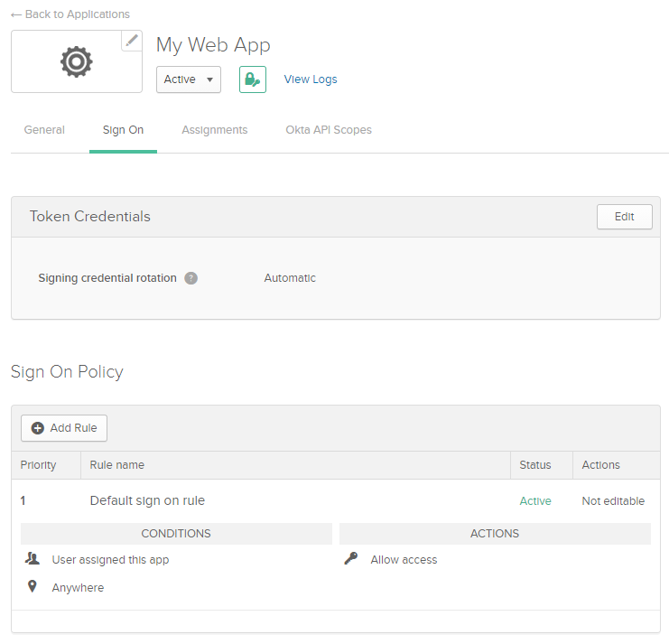Click the plus icon on Add Rule
The image size is (669, 644).
(x=38, y=428)
